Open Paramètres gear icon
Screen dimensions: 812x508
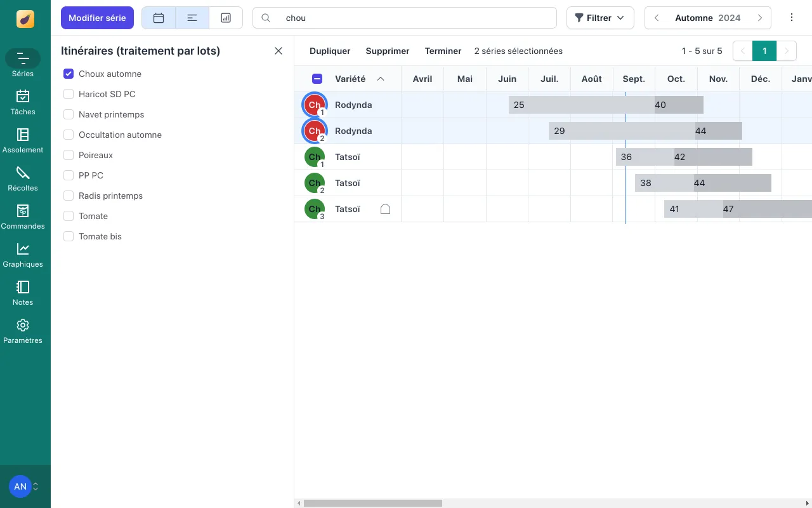23,331
